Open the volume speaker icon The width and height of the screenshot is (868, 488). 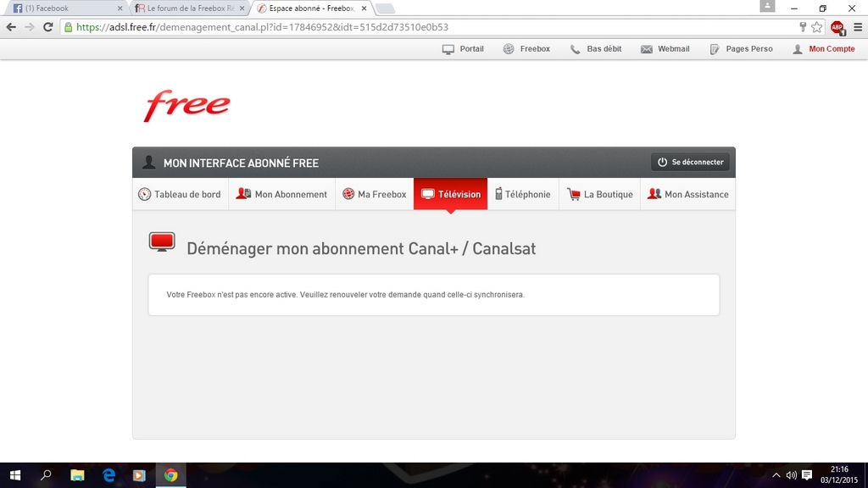tap(791, 475)
